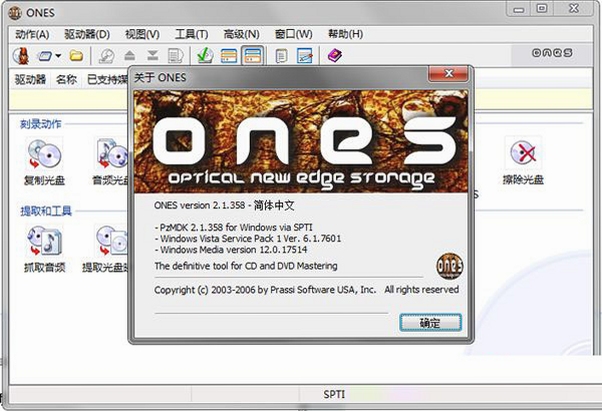This screenshot has width=602, height=411.
Task: Close the 关于 ONES dialog
Action: 448,73
